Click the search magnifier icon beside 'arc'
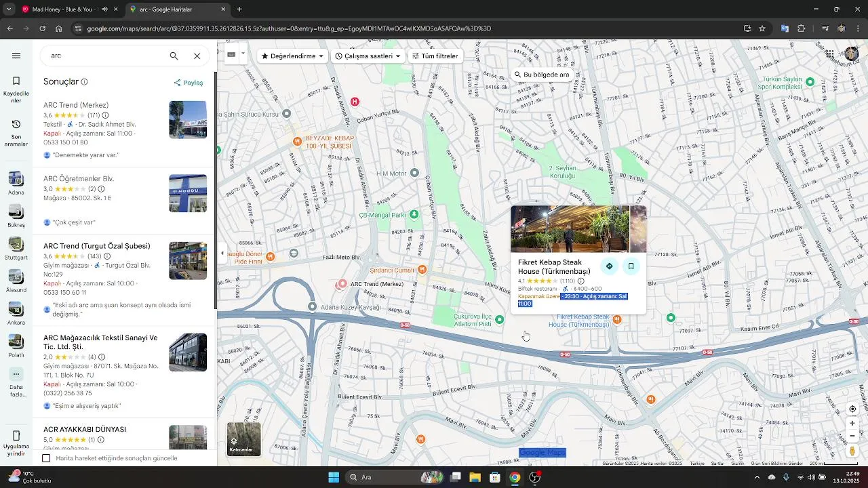The image size is (868, 488). (x=174, y=56)
